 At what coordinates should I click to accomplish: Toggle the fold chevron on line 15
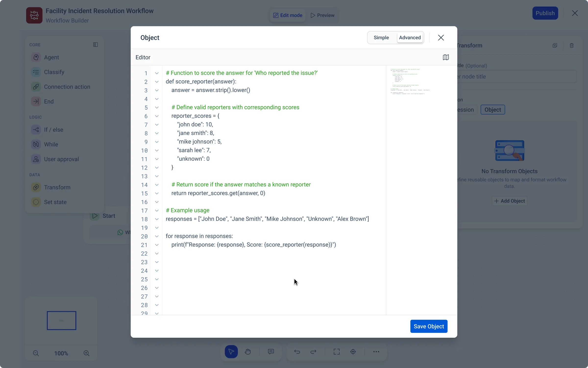click(x=157, y=193)
